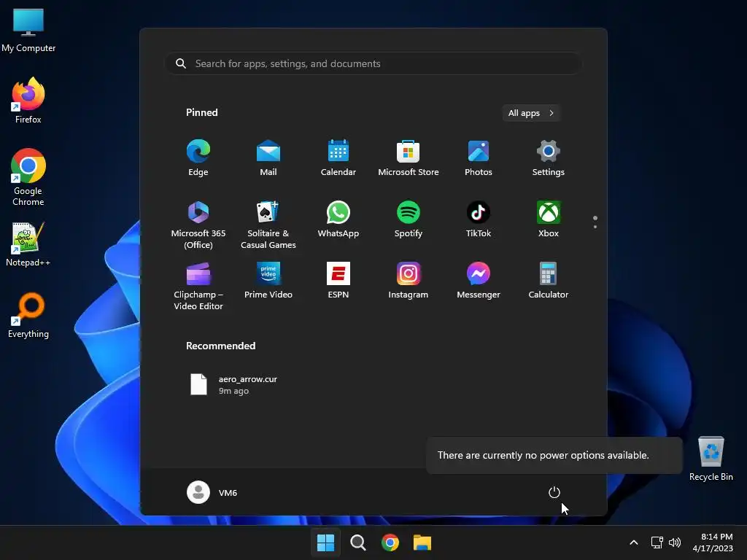The height and width of the screenshot is (560, 747).
Task: Click All apps button
Action: [x=531, y=113]
